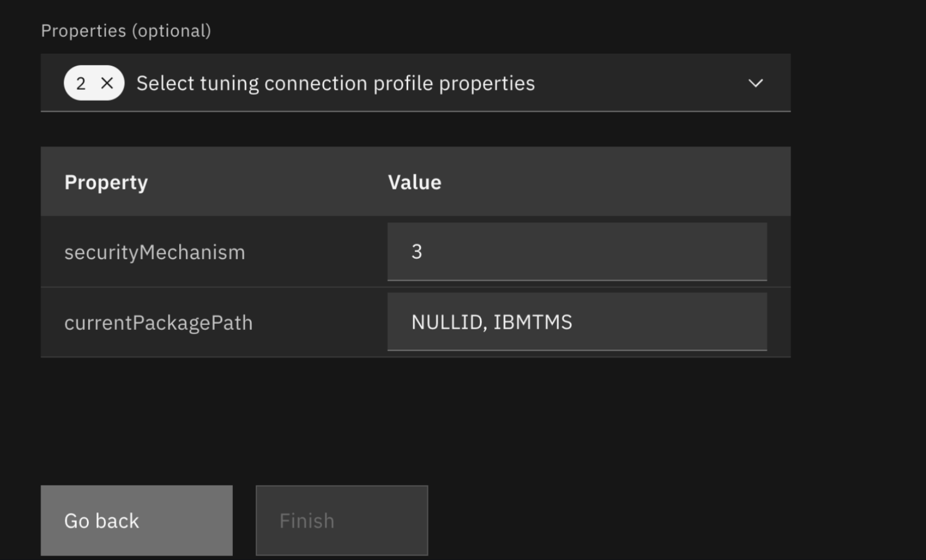The height and width of the screenshot is (560, 926).
Task: Expand the properties dropdown chevron
Action: click(x=755, y=83)
